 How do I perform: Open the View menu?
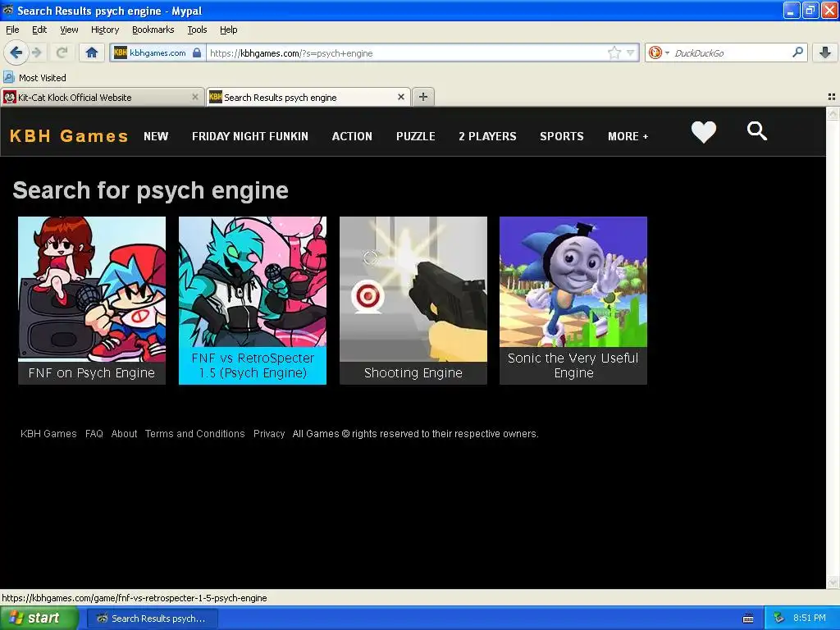[69, 30]
